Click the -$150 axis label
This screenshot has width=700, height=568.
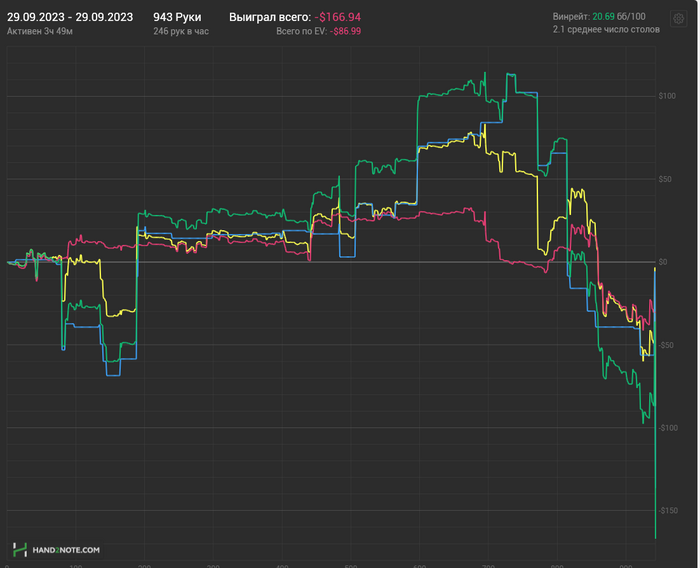point(668,510)
